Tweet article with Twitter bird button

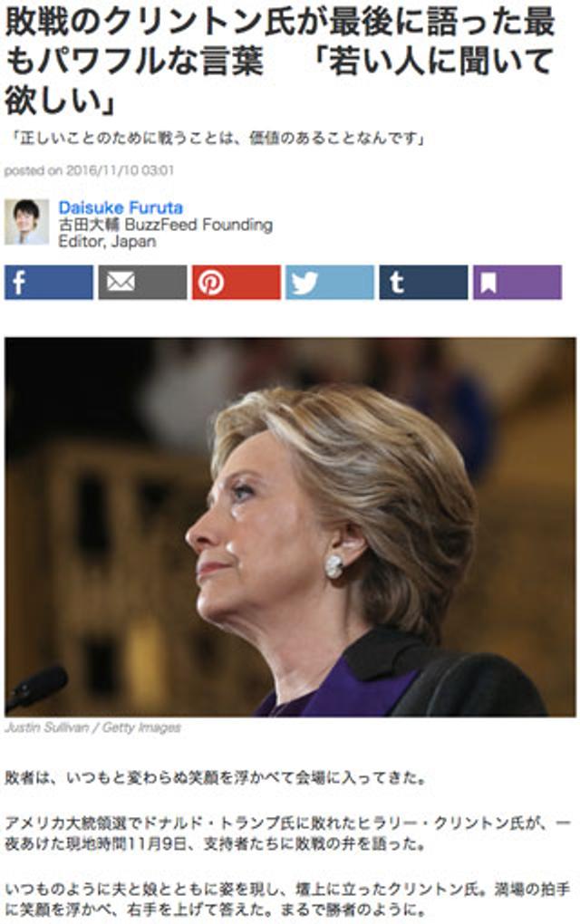point(330,283)
